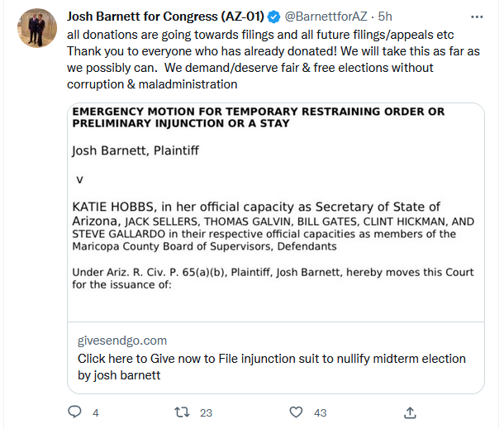
Task: Open the 5h tweet timestamp
Action: [x=385, y=17]
